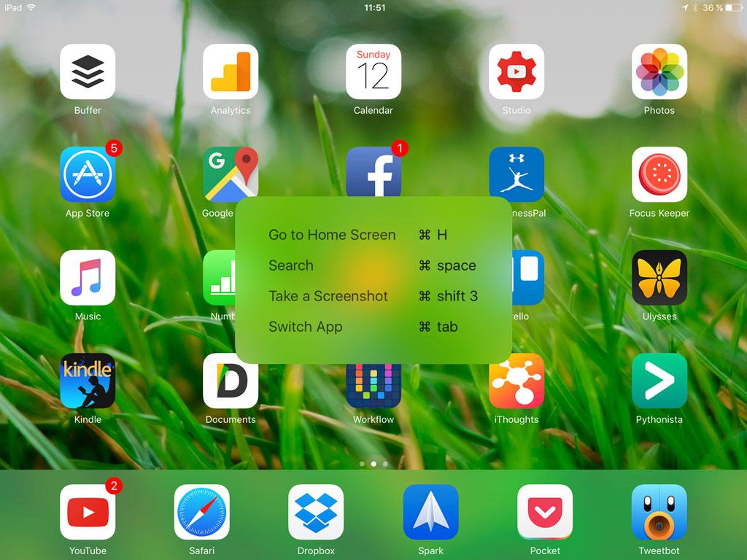Tap the "iPad" carrier label
This screenshot has width=747, height=560.
click(13, 7)
